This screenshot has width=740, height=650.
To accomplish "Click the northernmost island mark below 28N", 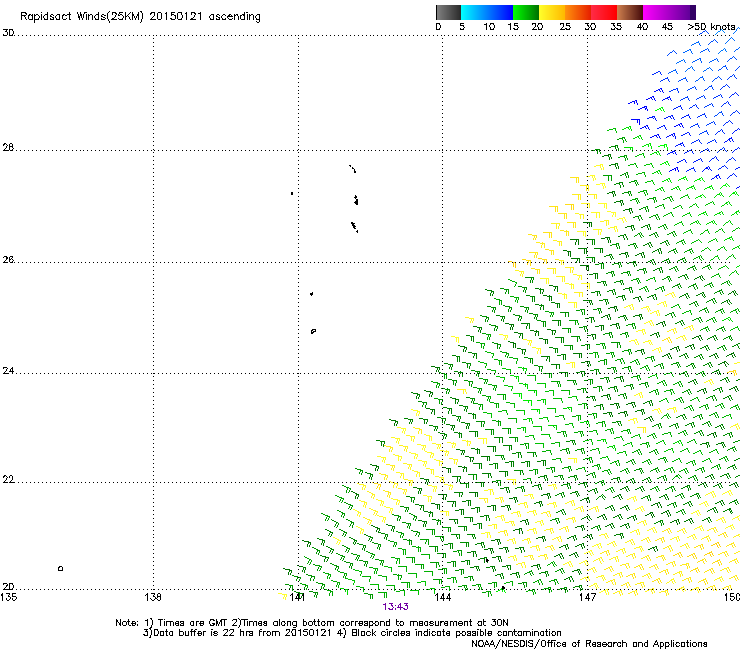I will (353, 169).
